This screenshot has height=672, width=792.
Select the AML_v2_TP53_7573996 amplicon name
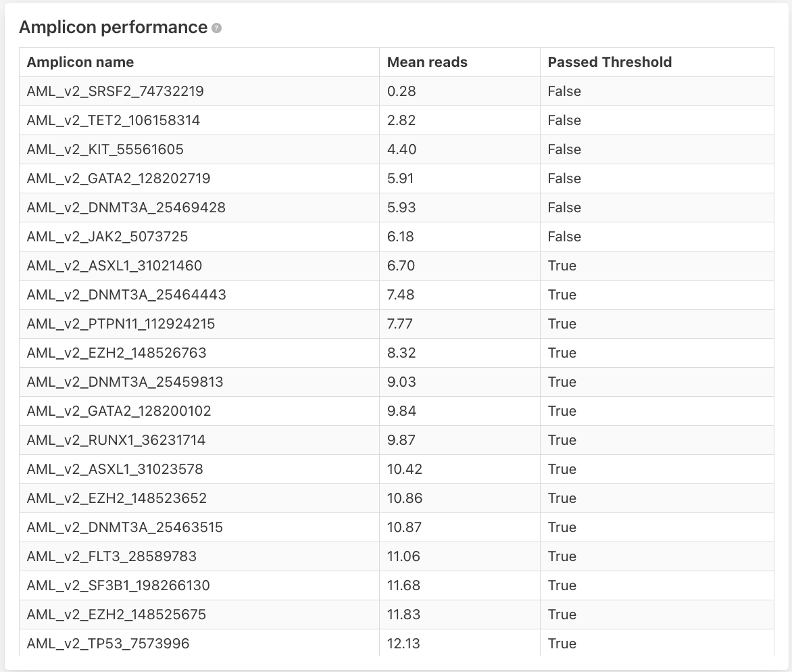[x=108, y=644]
